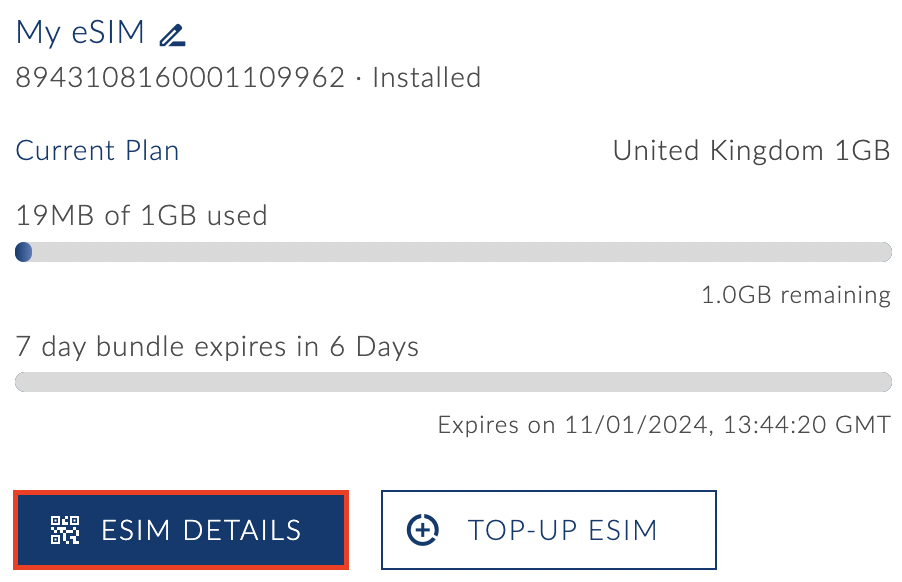
Task: Click the circled plus icon on TOP-UP ESIM
Action: tap(423, 530)
